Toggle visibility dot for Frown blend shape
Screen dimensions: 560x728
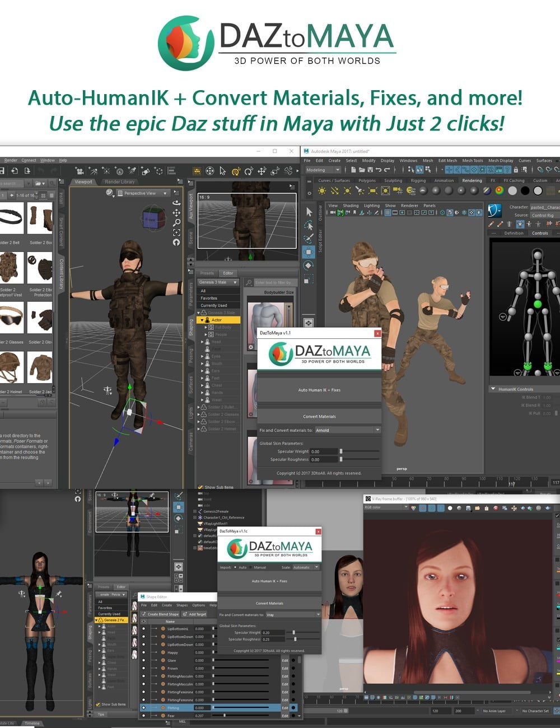[143, 668]
